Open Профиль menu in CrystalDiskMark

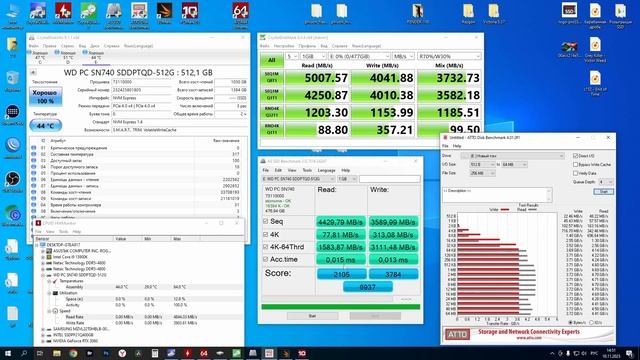(x=307, y=46)
